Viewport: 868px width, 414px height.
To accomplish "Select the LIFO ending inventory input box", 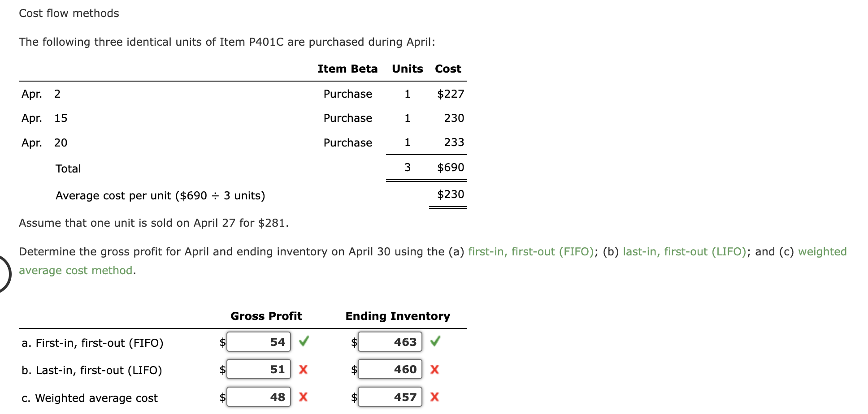I will 390,370.
